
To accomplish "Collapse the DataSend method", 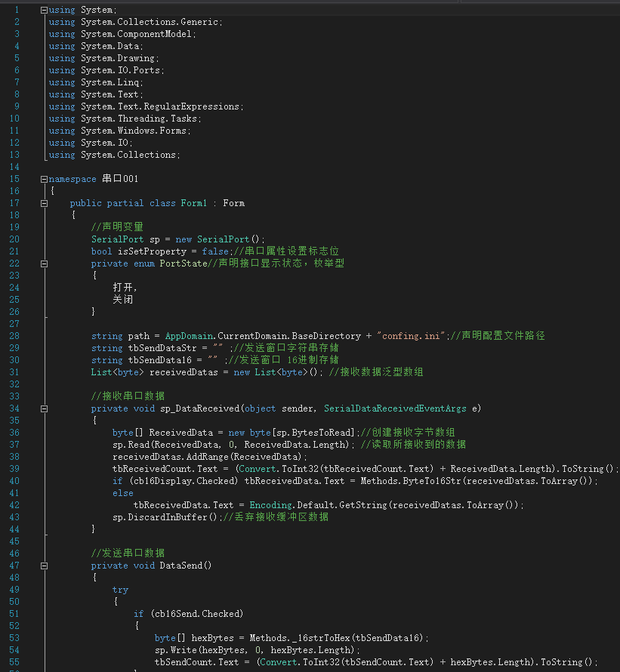I will pos(44,566).
